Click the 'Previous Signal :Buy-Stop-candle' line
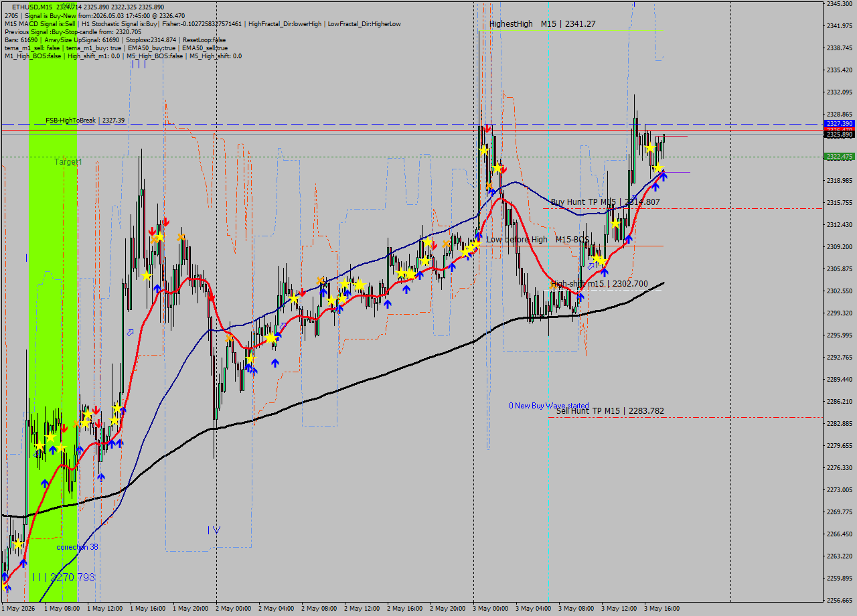This screenshot has height=616, width=857. [x=73, y=31]
